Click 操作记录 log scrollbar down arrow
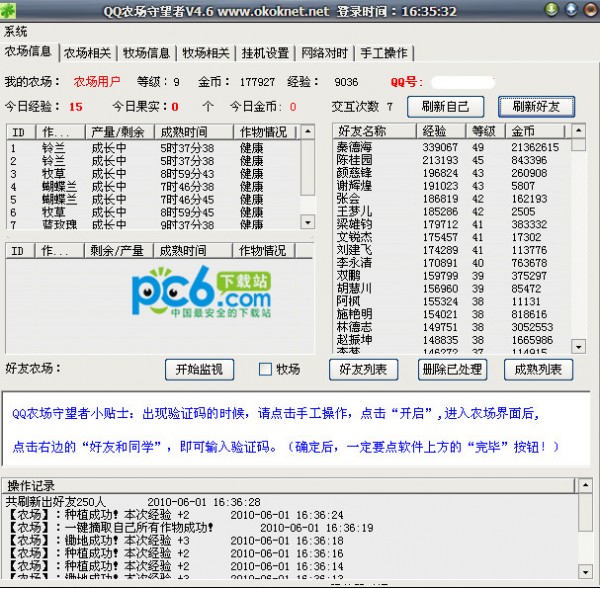This screenshot has width=600, height=589. [585, 572]
